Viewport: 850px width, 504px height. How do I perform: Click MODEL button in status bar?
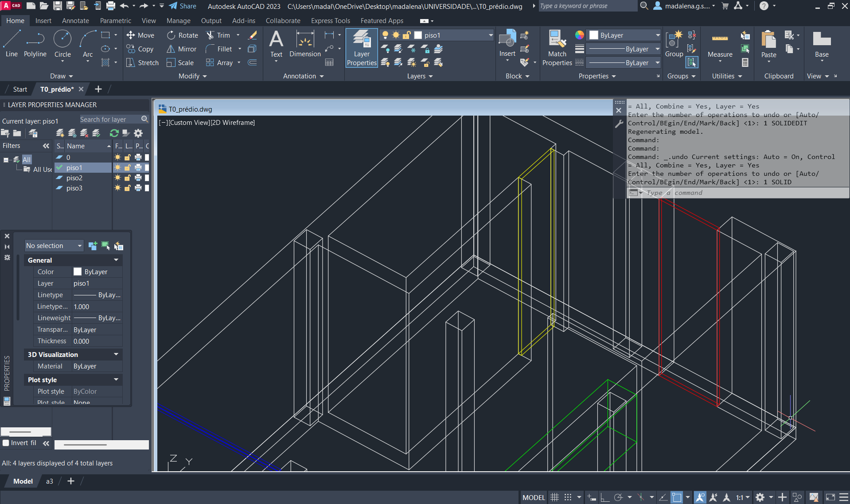click(534, 497)
